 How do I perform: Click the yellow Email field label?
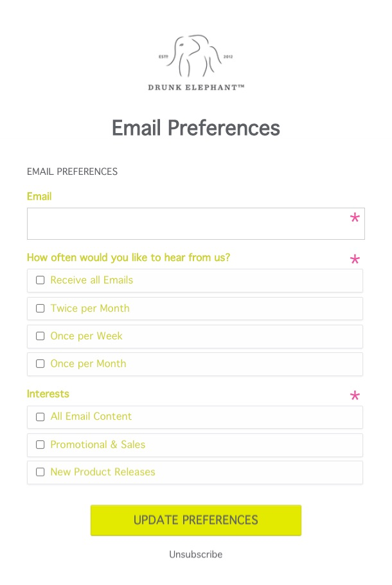click(39, 197)
